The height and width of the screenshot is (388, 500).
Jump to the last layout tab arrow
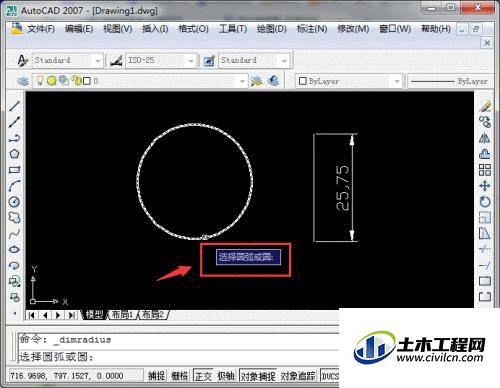tap(72, 315)
